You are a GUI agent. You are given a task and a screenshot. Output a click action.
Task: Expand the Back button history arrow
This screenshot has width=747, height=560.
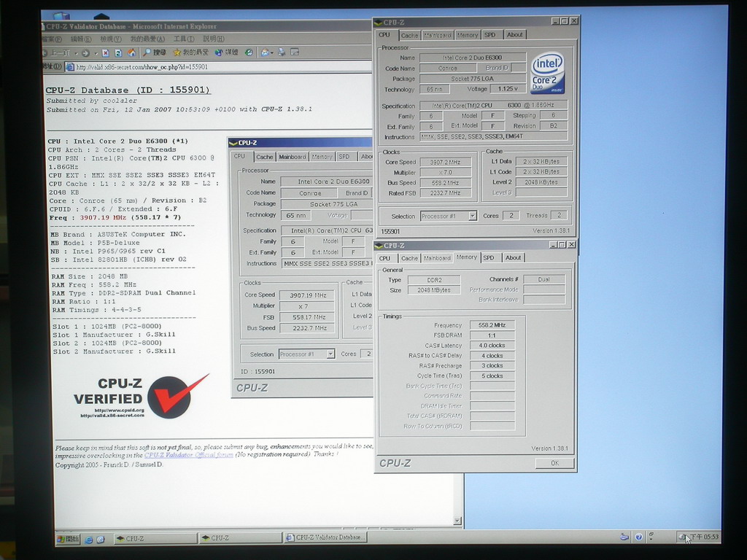point(76,53)
